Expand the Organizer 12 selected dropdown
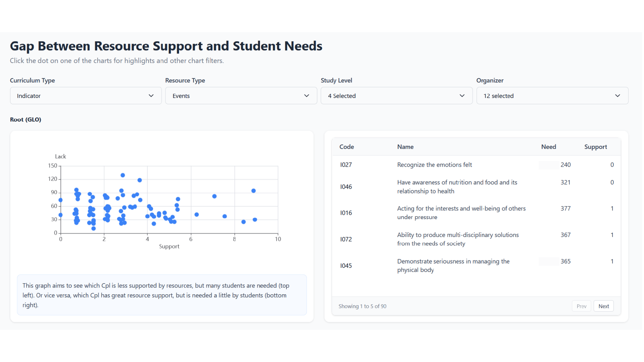 pos(552,96)
